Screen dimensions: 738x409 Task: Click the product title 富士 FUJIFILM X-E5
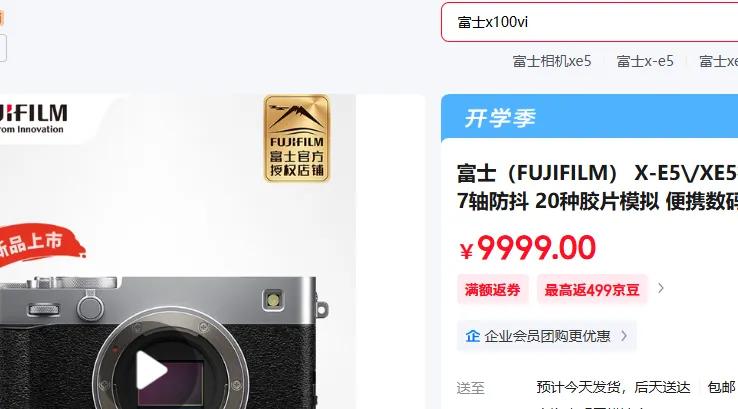(x=597, y=187)
